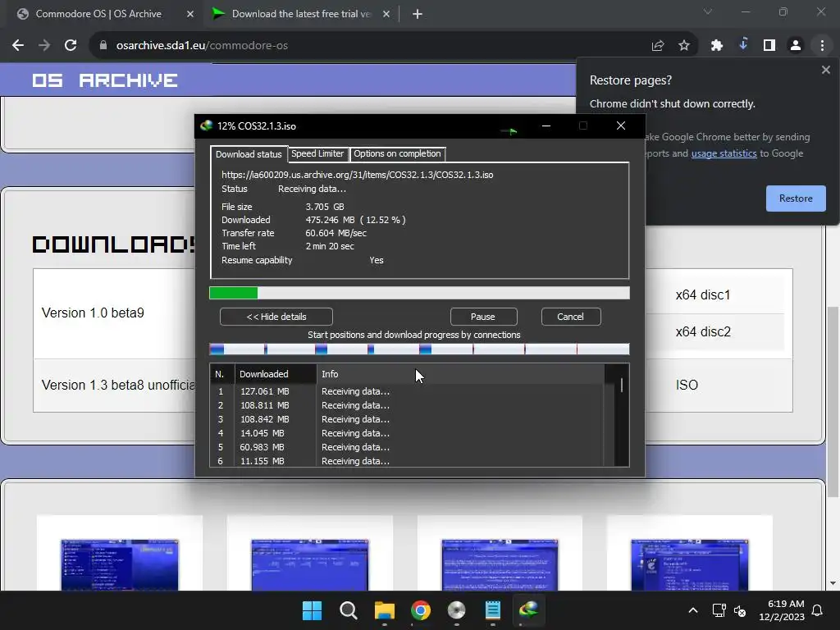Close the Commodore OS tab

pyautogui.click(x=190, y=14)
